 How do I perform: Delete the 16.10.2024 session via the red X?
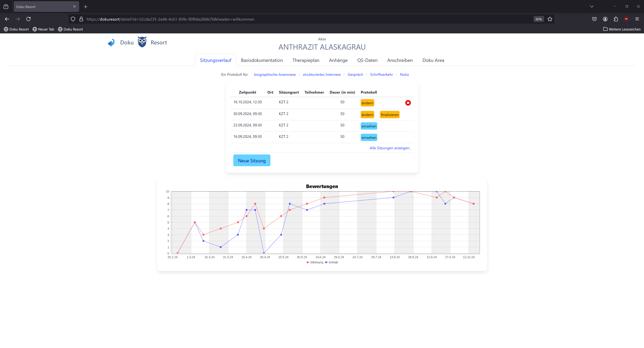pos(408,103)
